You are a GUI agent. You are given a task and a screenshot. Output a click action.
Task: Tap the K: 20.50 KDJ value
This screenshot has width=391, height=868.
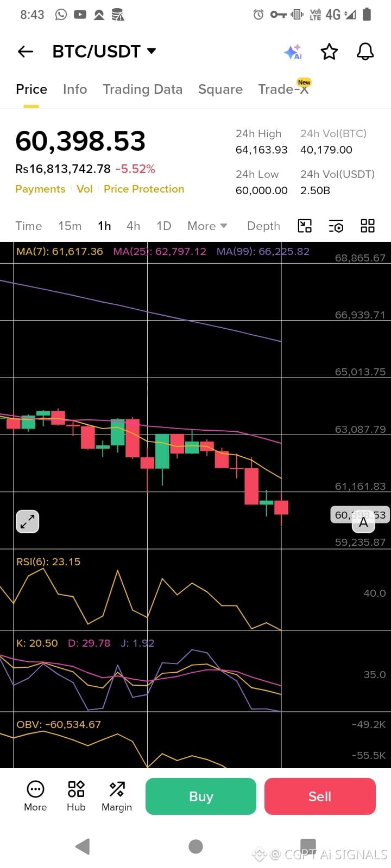(37, 643)
